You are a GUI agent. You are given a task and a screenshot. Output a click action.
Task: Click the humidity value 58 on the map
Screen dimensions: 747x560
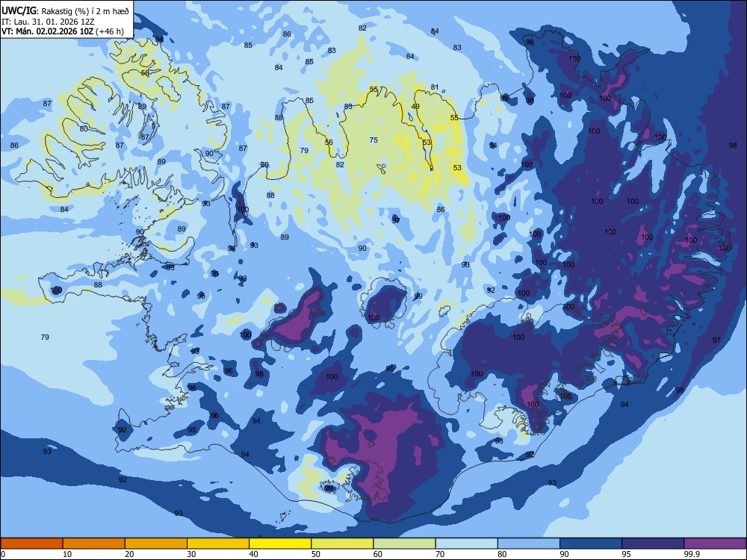pyautogui.click(x=146, y=73)
